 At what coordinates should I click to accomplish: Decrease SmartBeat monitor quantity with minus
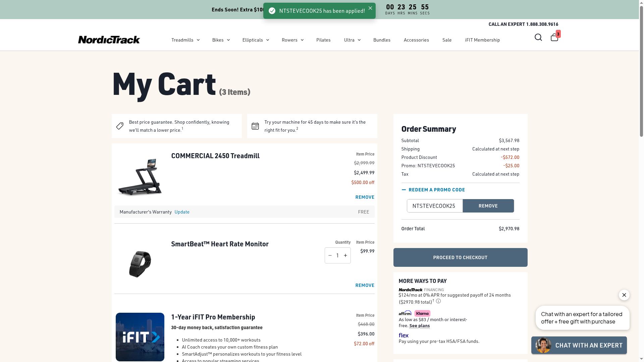(x=330, y=255)
